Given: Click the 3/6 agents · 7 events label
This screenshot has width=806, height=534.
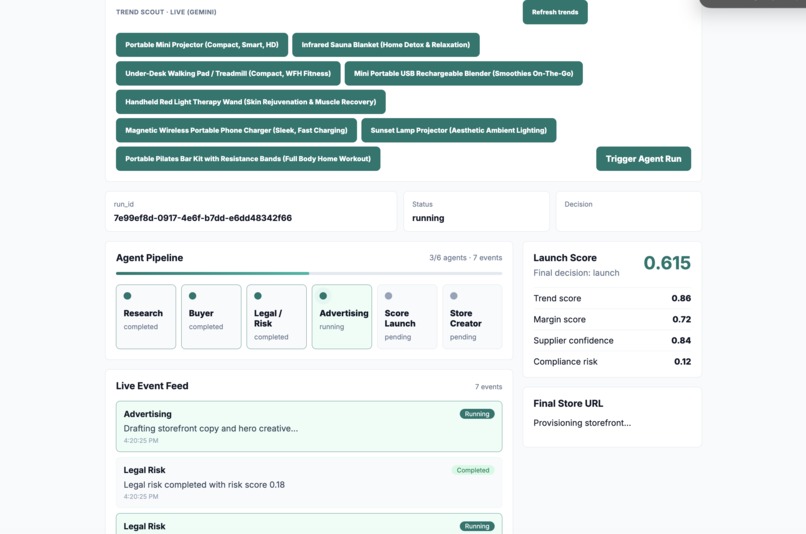Looking at the screenshot, I should click(x=466, y=258).
